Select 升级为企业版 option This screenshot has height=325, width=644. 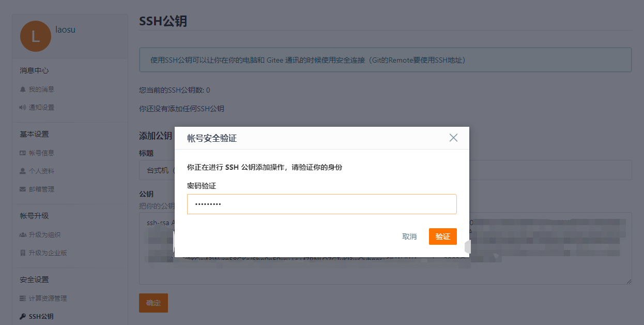[48, 253]
